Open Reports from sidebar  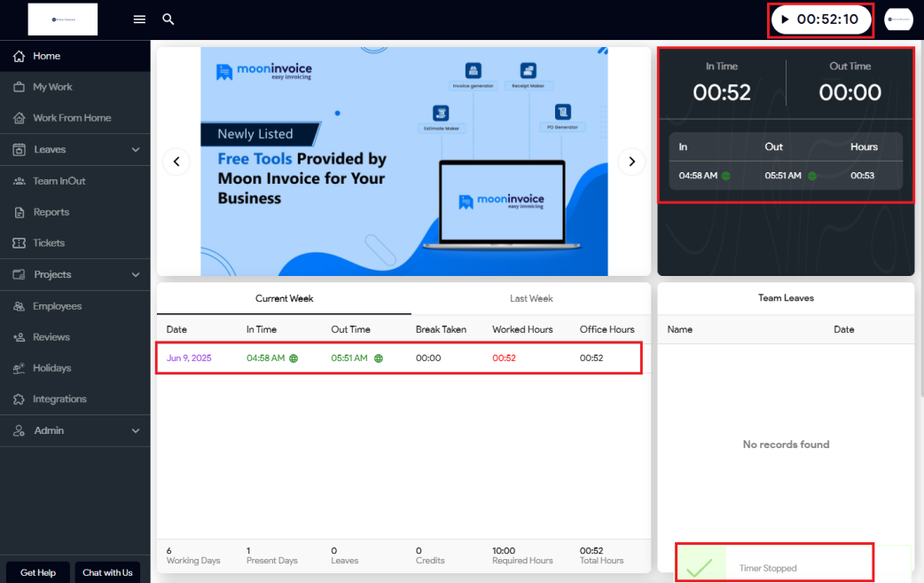pos(51,212)
